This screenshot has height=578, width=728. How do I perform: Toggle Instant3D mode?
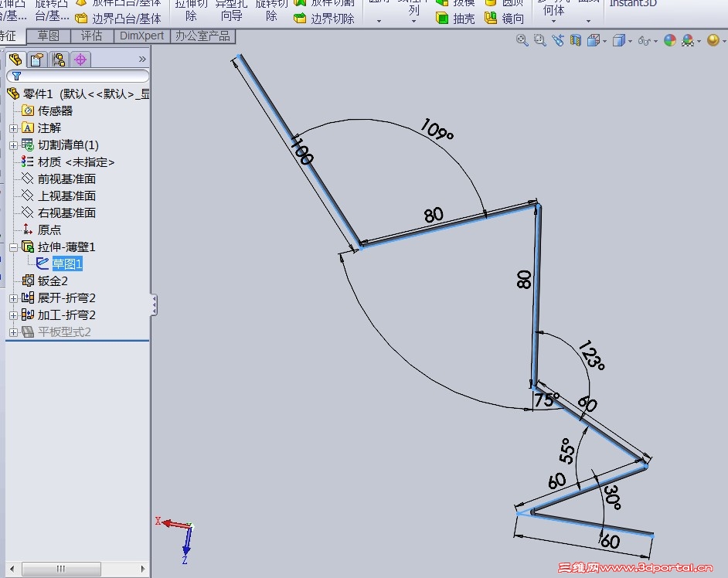[633, 4]
